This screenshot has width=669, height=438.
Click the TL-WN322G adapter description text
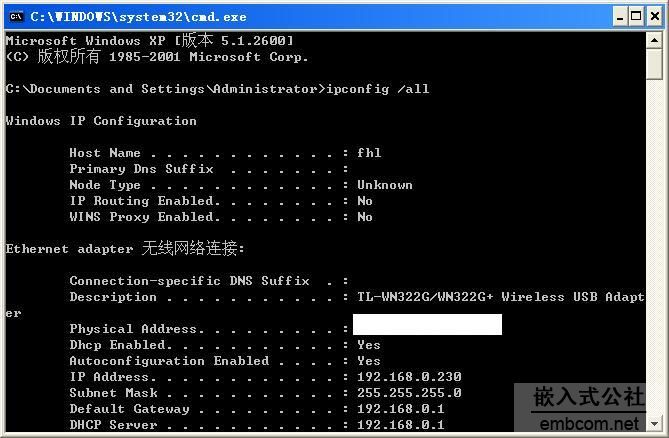coord(501,296)
